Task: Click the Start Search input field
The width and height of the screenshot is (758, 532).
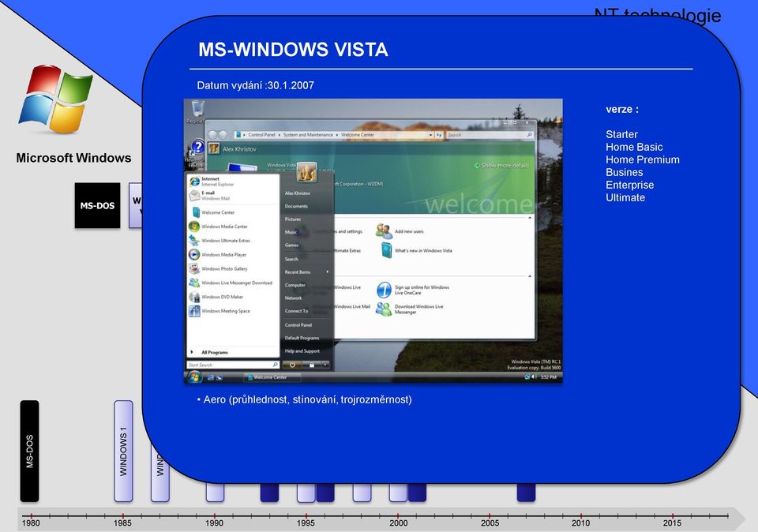Action: (233, 365)
